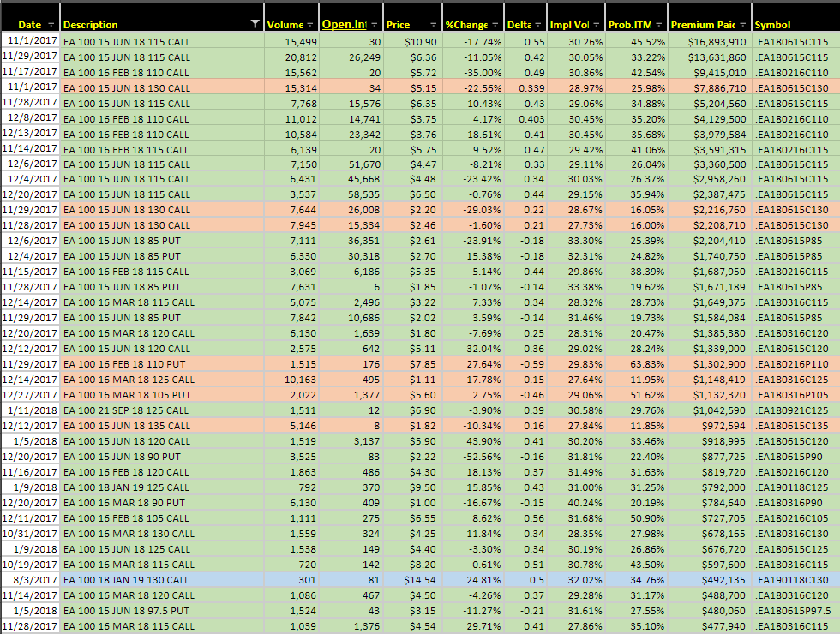Select symbol cell .EA180615P97.5
This screenshot has height=634, width=840.
(796, 610)
